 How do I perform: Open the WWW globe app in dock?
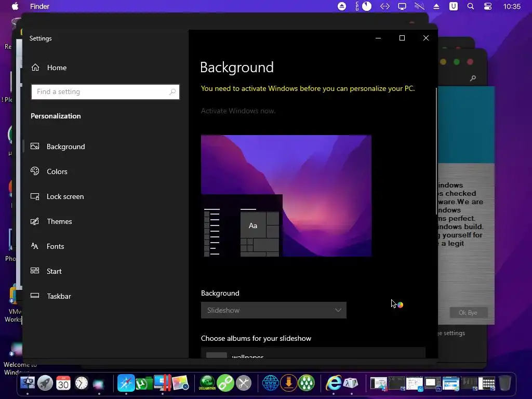click(x=270, y=383)
